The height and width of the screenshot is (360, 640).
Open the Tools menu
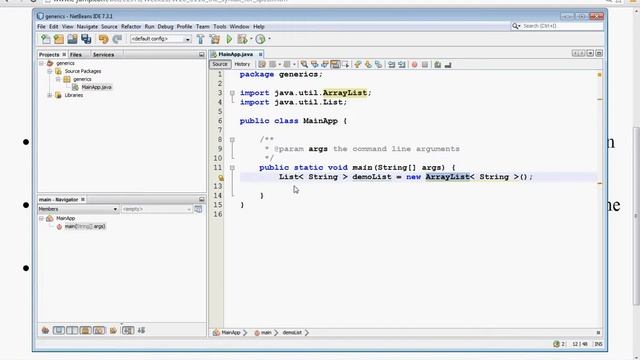coord(220,27)
